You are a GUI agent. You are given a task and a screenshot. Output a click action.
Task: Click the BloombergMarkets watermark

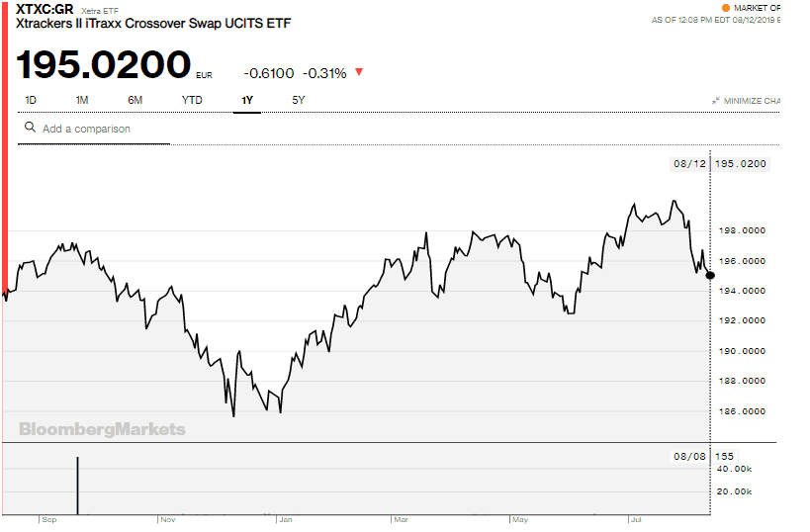(x=102, y=429)
